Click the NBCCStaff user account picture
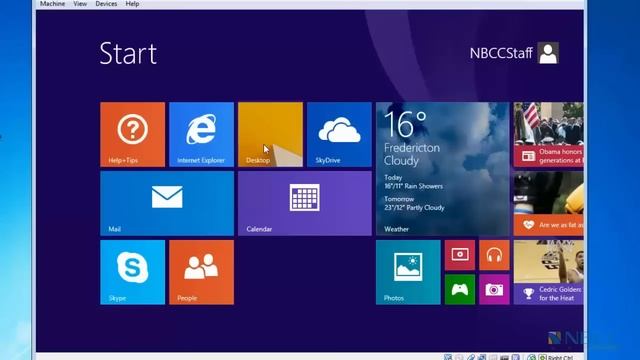640x360 pixels. click(548, 53)
